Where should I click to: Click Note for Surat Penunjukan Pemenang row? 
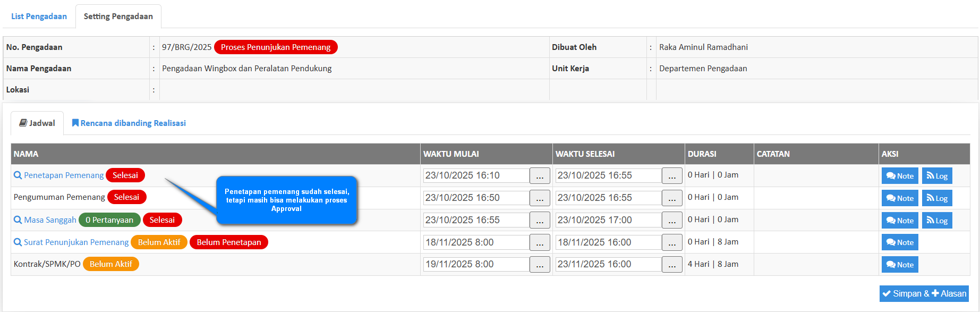point(899,242)
